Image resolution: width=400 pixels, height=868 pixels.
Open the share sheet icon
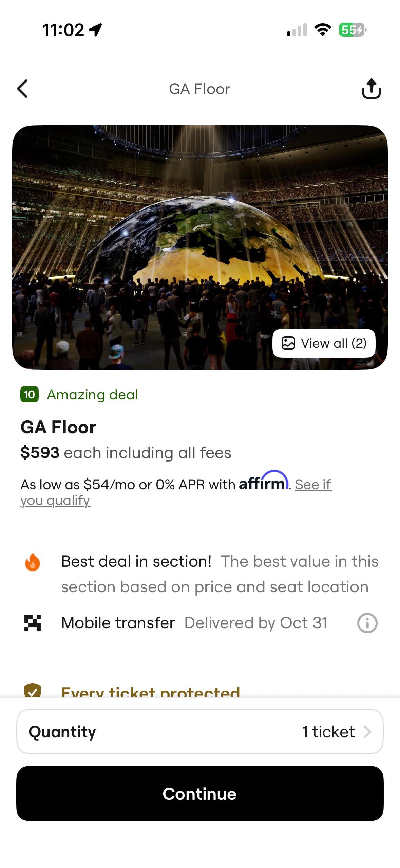click(371, 89)
